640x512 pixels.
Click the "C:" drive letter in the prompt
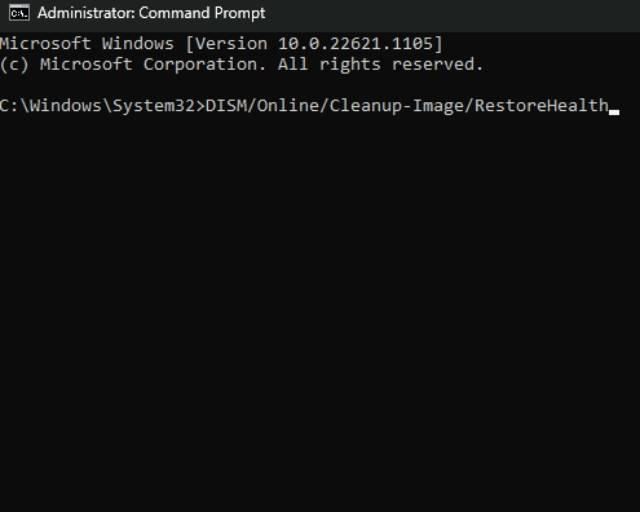8,106
